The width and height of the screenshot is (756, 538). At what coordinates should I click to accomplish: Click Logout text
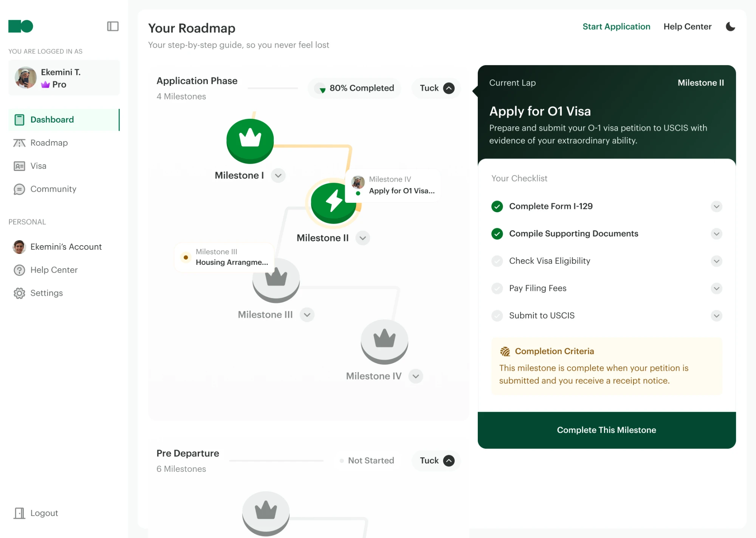tap(44, 513)
